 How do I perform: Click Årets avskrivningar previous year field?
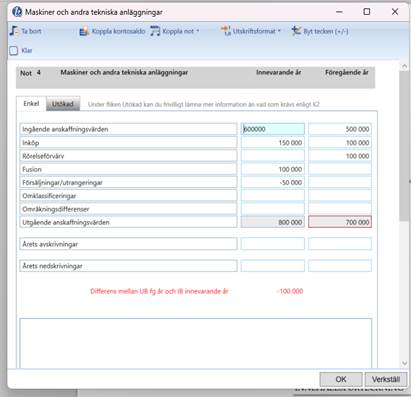340,244
